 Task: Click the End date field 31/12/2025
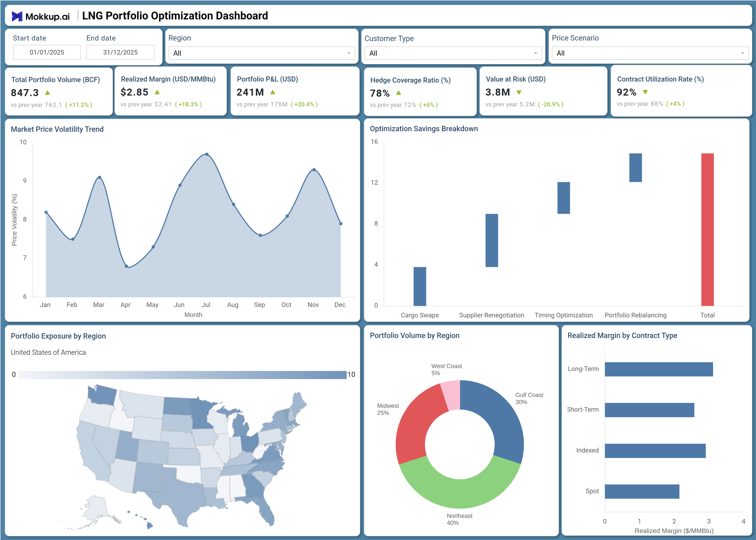120,52
